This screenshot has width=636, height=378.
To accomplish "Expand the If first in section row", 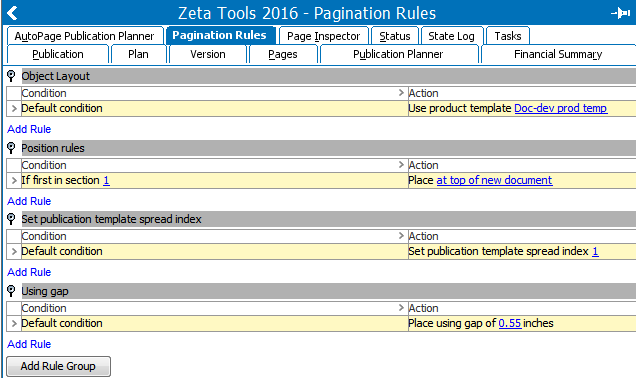I will pos(14,180).
